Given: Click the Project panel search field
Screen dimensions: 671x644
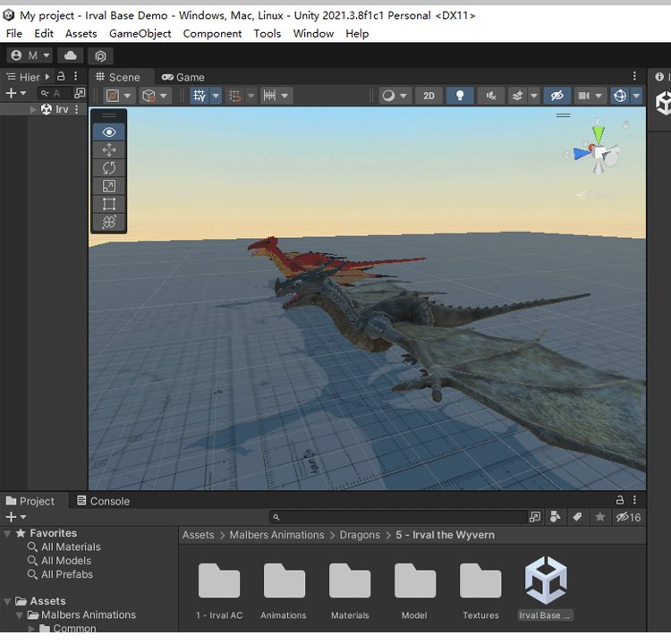Looking at the screenshot, I should tap(403, 517).
